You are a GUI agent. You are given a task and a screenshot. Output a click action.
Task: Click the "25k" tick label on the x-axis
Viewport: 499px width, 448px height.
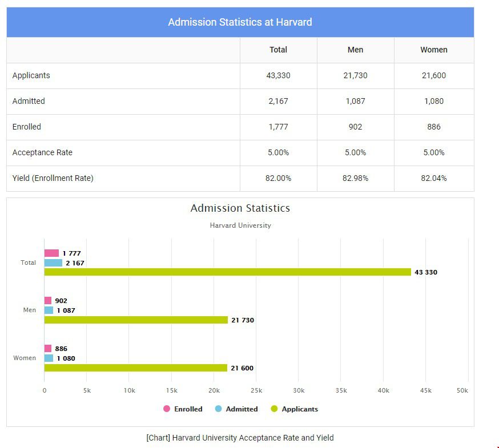(256, 390)
